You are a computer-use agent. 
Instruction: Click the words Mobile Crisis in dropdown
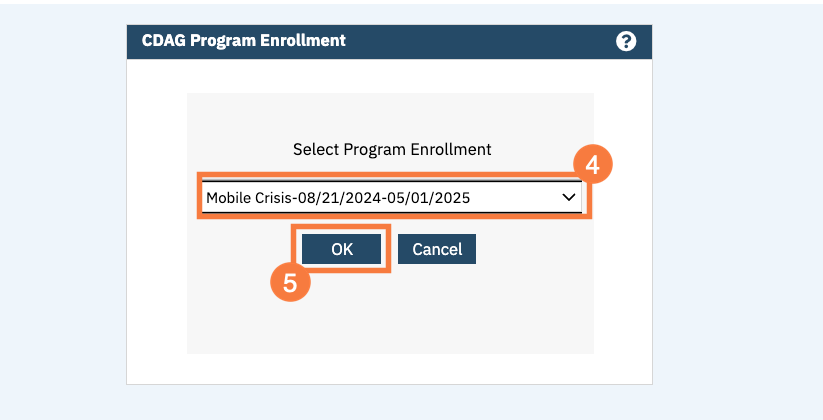[x=252, y=198]
